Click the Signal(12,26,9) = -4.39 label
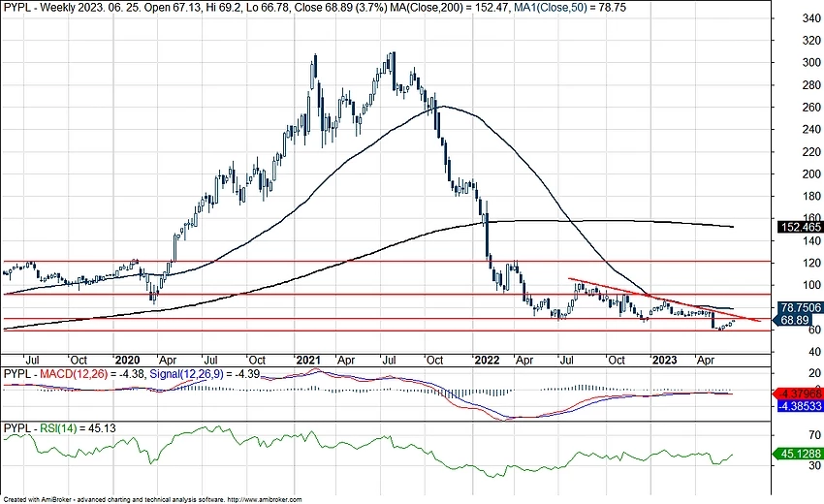 pos(205,374)
